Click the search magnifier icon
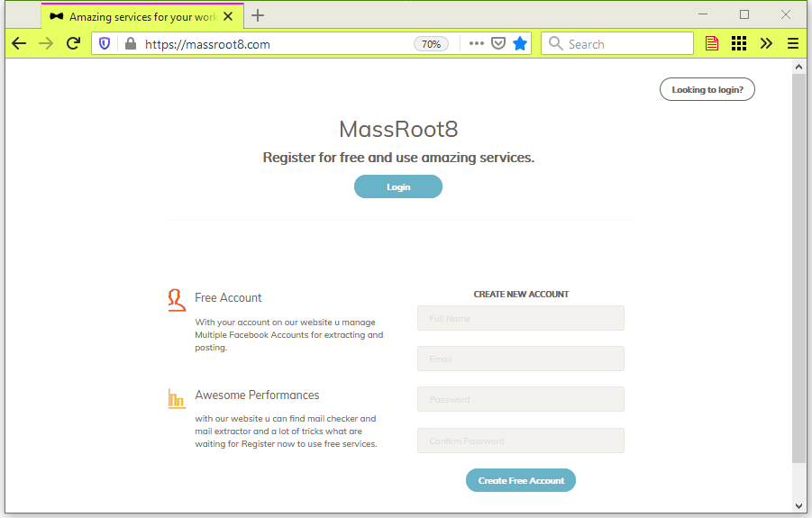 (x=556, y=43)
